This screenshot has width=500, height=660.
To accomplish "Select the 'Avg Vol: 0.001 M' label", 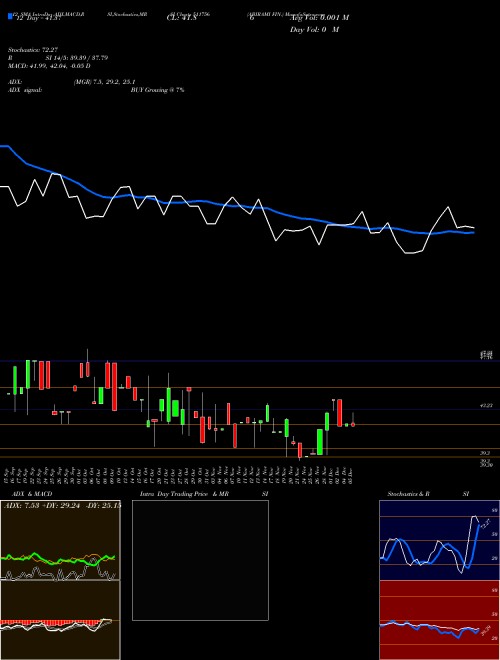I will pos(319,18).
